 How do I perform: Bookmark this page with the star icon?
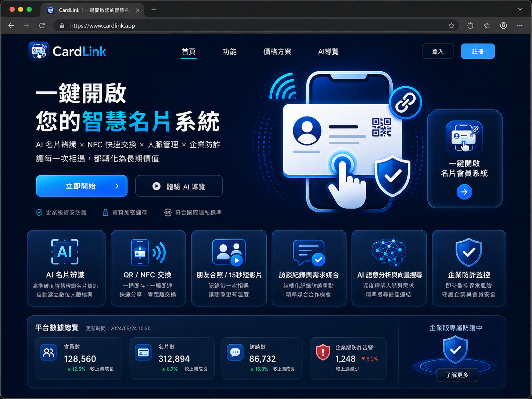(x=451, y=26)
